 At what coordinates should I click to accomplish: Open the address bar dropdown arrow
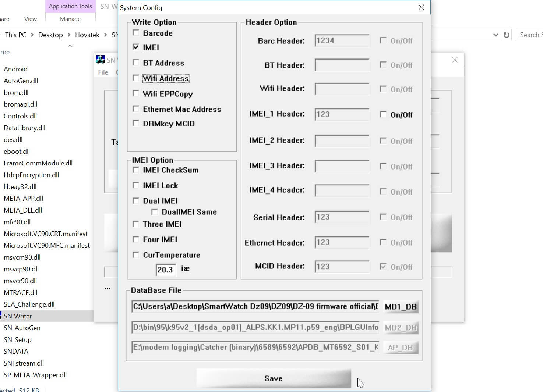[x=496, y=35]
